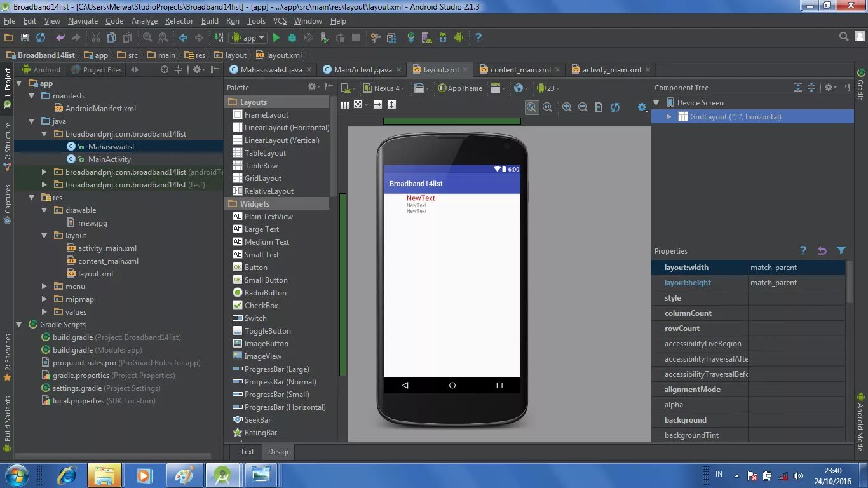Collapse the manifests folder
This screenshot has height=488, width=868.
click(31, 96)
